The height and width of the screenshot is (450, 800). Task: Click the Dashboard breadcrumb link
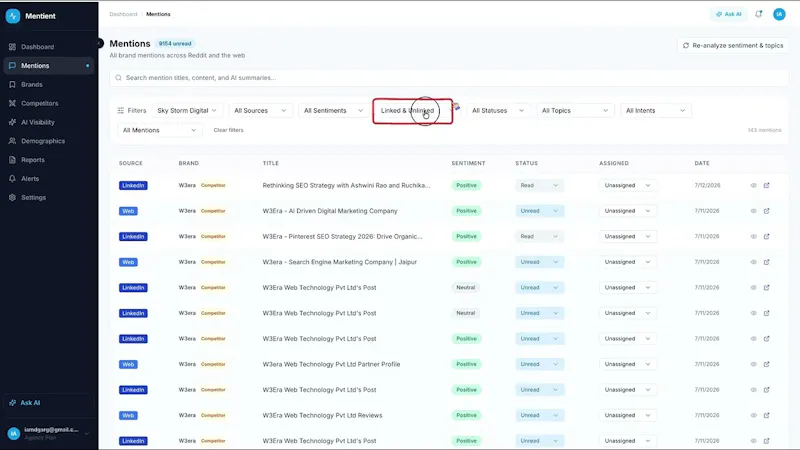point(123,14)
